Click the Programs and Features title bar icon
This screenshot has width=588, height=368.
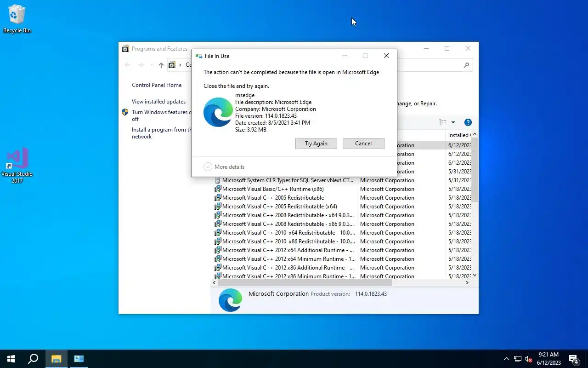coord(125,49)
